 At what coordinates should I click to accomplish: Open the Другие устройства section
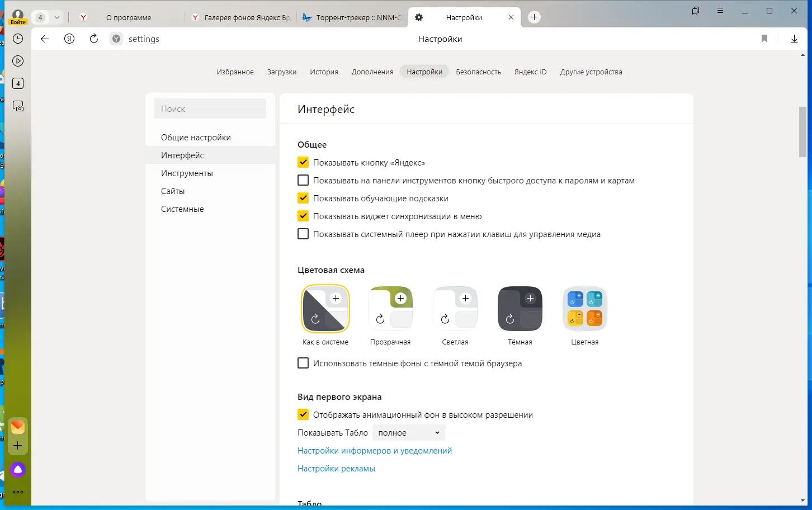pos(591,72)
